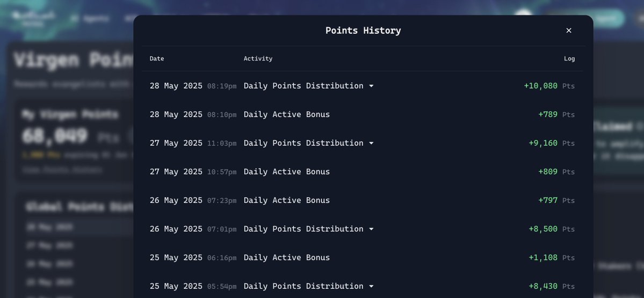Viewport: 644px width, 298px height.
Task: Expand 28 May Daily Points Distribution arrow
Action: pos(371,86)
